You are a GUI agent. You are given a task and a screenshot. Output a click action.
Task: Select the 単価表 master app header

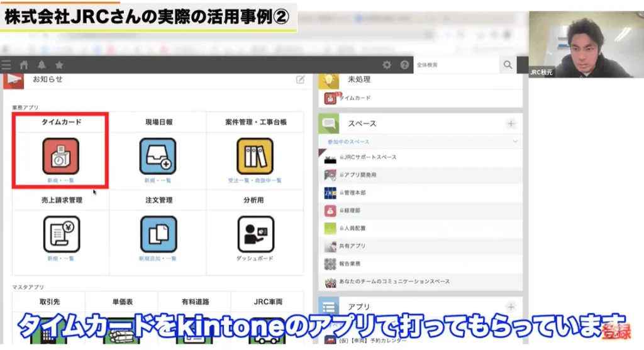(123, 302)
